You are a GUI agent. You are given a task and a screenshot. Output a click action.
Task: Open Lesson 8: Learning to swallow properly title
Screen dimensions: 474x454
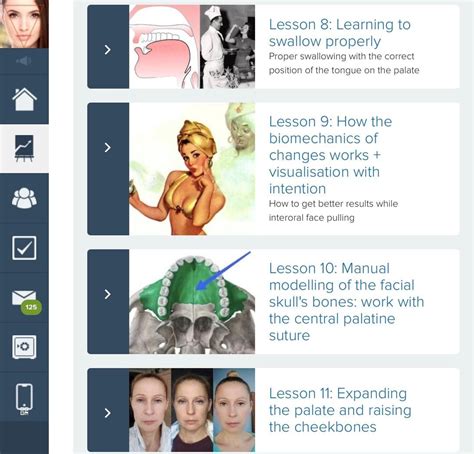[x=340, y=33]
